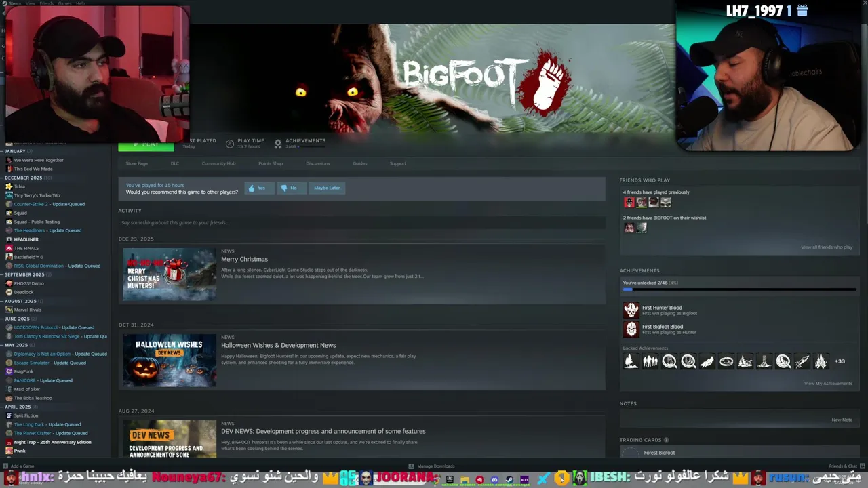
Task: Select locked achievement icon showing a ring
Action: [726, 361]
